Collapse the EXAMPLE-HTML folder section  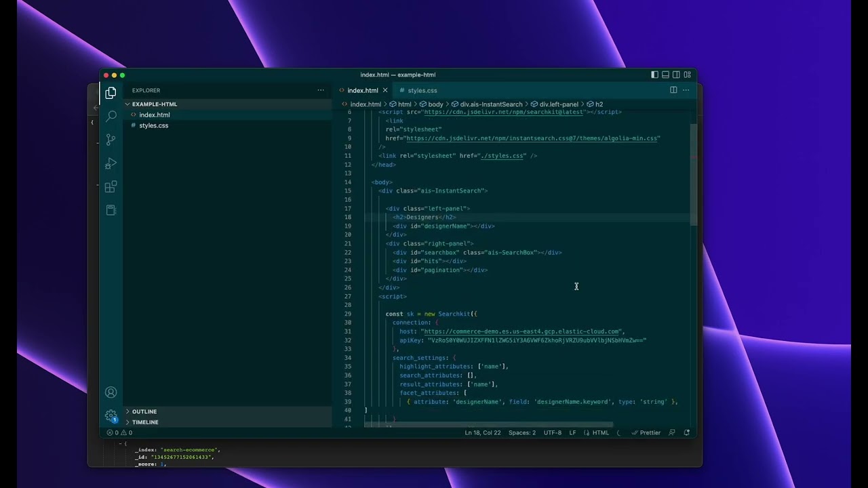[x=154, y=104]
